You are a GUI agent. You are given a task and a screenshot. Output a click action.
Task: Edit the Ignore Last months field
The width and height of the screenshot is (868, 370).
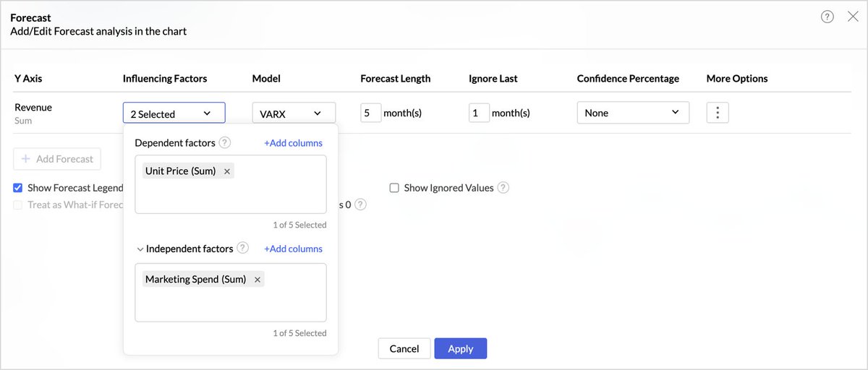[479, 113]
